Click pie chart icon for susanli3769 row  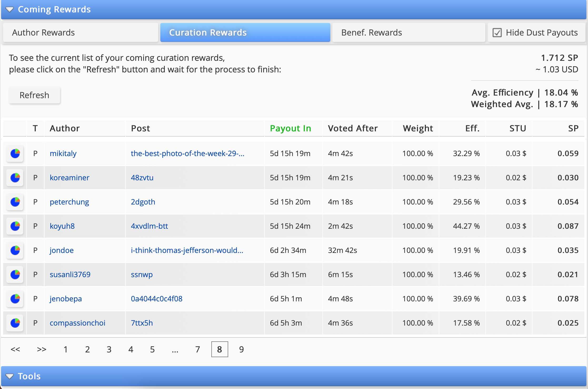[15, 275]
